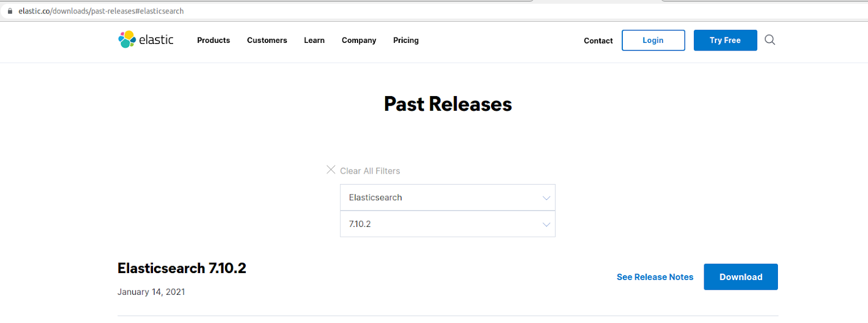Image resolution: width=868 pixels, height=323 pixels.
Task: Click the January 14, 2021 date
Action: [x=151, y=292]
